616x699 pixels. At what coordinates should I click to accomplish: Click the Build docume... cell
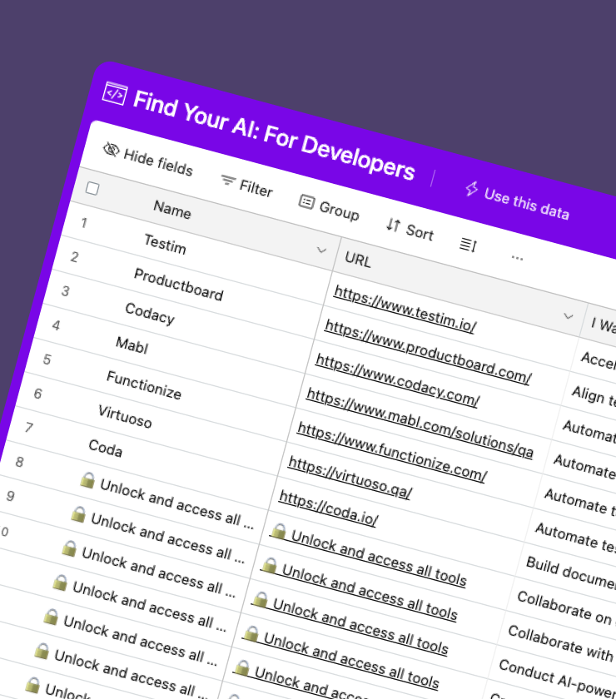tap(571, 573)
